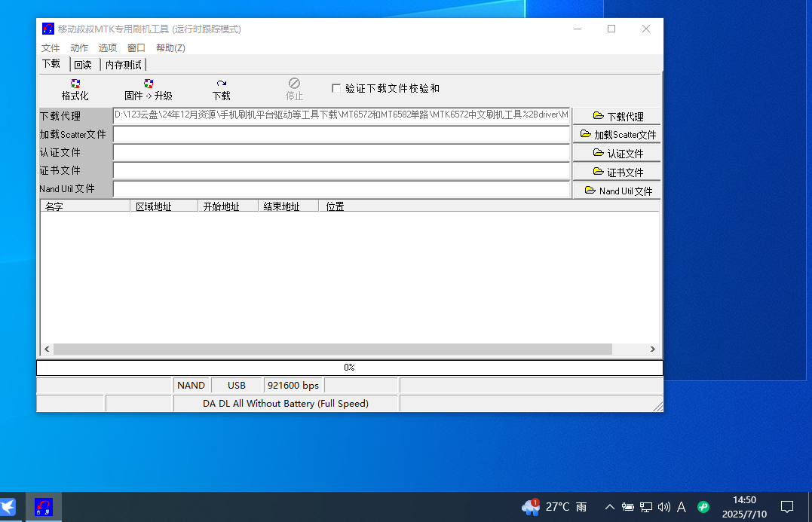Click the 名字 column header
Image resolution: width=812 pixels, height=522 pixels.
tap(85, 206)
